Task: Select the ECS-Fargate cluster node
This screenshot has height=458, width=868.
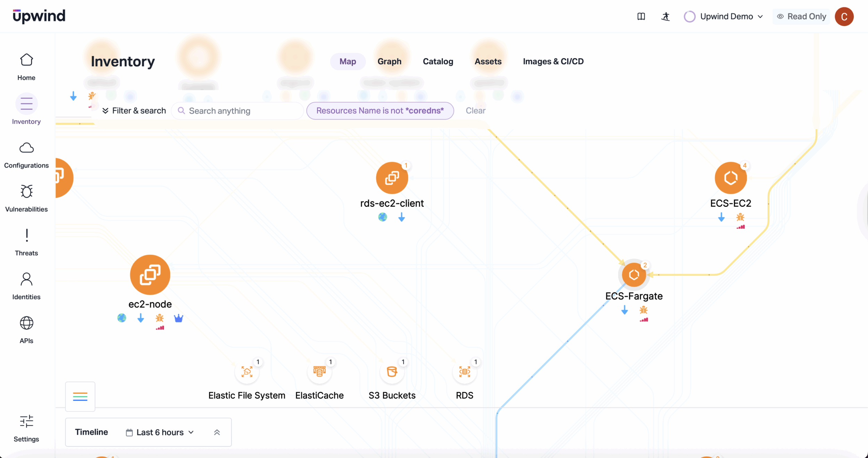Action: click(634, 275)
